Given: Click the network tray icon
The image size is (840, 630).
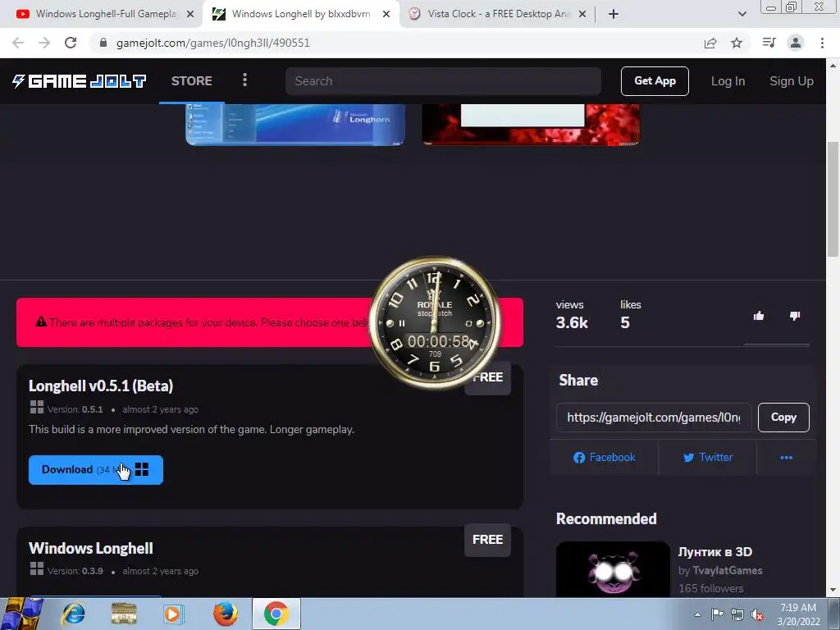Looking at the screenshot, I should click(x=737, y=614).
